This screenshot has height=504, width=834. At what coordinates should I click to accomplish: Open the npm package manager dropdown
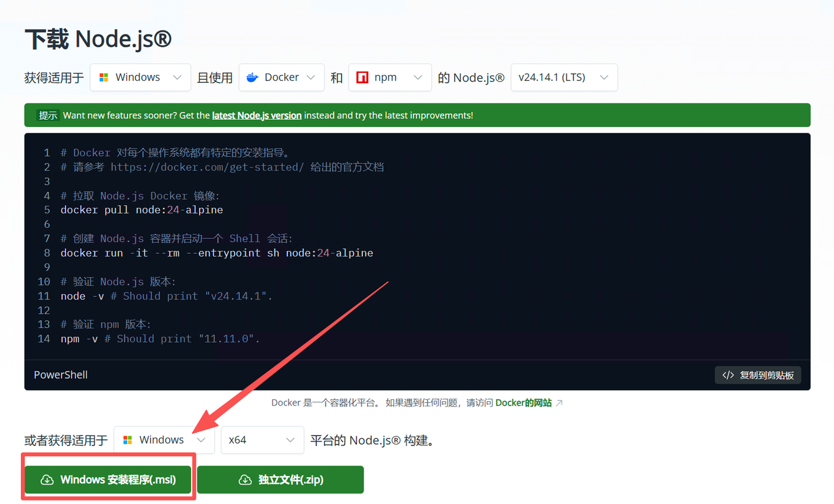390,77
